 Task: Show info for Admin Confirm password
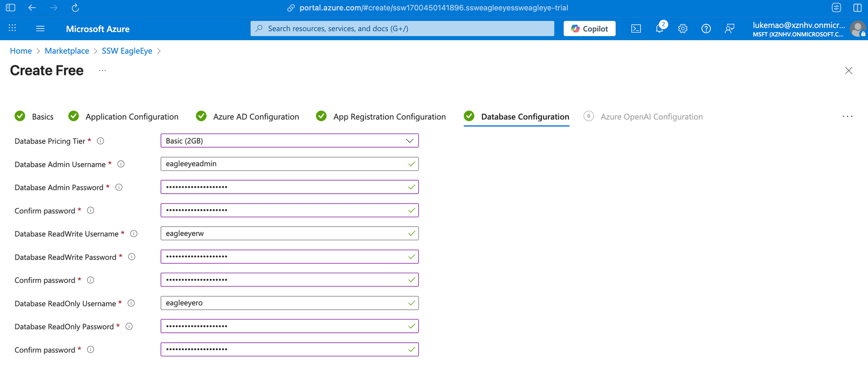[90, 210]
